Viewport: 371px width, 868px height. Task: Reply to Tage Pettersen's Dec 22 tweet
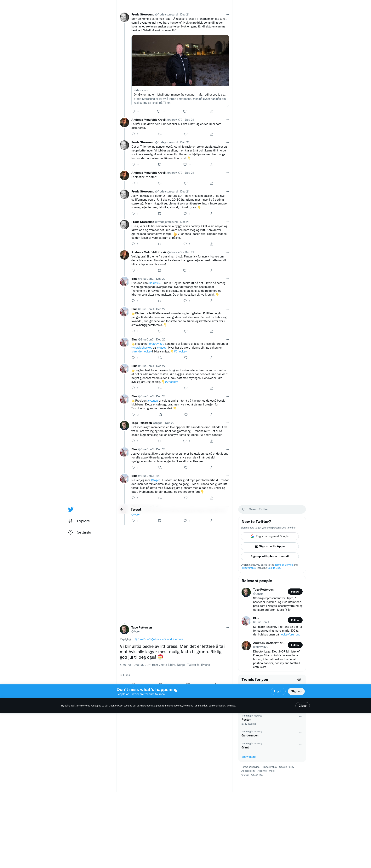[x=133, y=441]
